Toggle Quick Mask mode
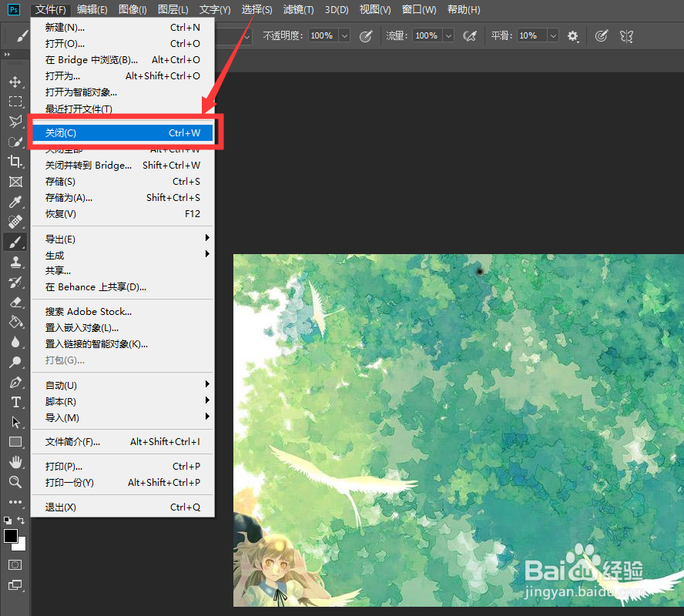 pyautogui.click(x=15, y=565)
